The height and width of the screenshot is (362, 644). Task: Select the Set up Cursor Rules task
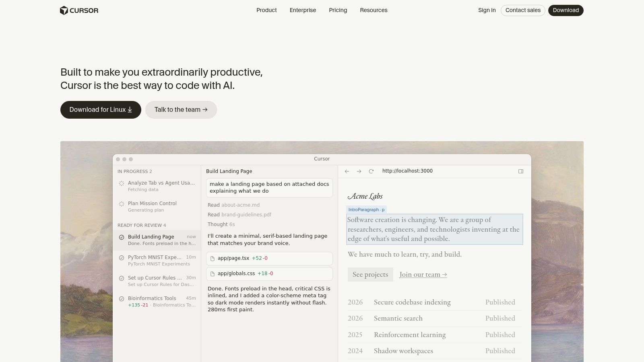point(157,281)
